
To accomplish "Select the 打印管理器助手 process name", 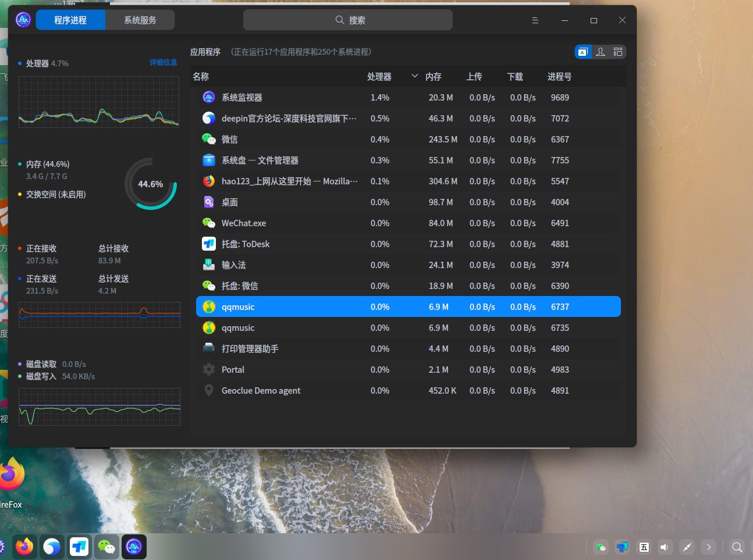I will (250, 349).
